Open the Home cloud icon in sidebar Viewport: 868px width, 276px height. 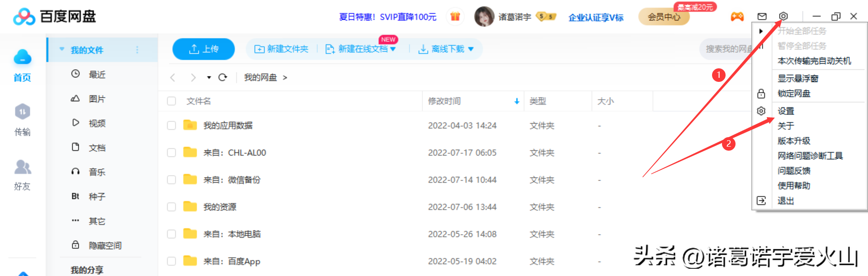(x=22, y=57)
